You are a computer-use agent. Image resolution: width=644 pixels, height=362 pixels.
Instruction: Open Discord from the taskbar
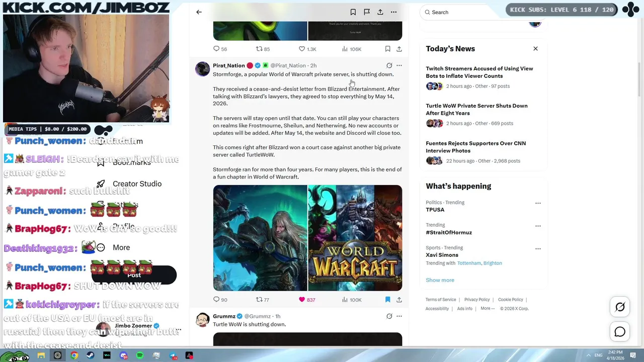(x=123, y=356)
